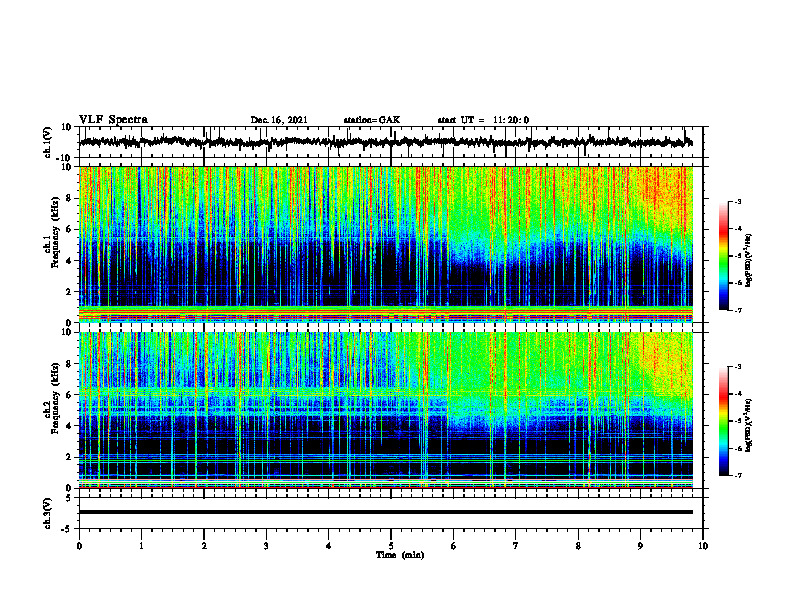Click the ch.2 spectrogram color scale bar
This screenshot has width=792, height=612.
pos(724,421)
